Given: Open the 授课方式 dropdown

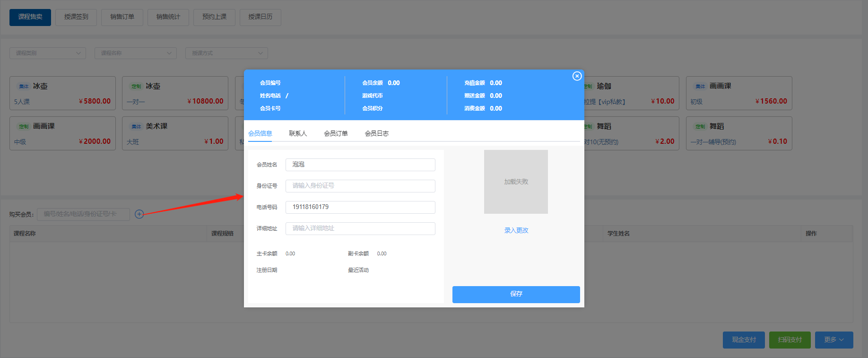Looking at the screenshot, I should pyautogui.click(x=226, y=53).
